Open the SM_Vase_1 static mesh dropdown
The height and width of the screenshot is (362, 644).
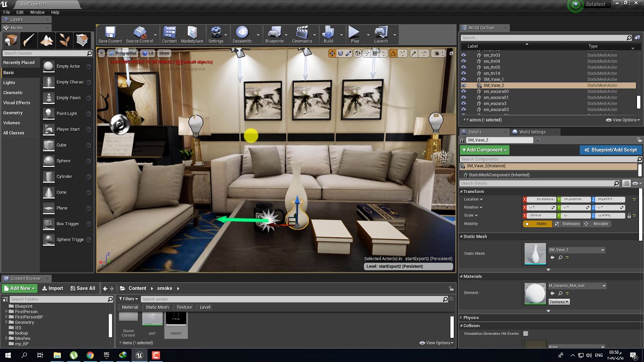577,250
